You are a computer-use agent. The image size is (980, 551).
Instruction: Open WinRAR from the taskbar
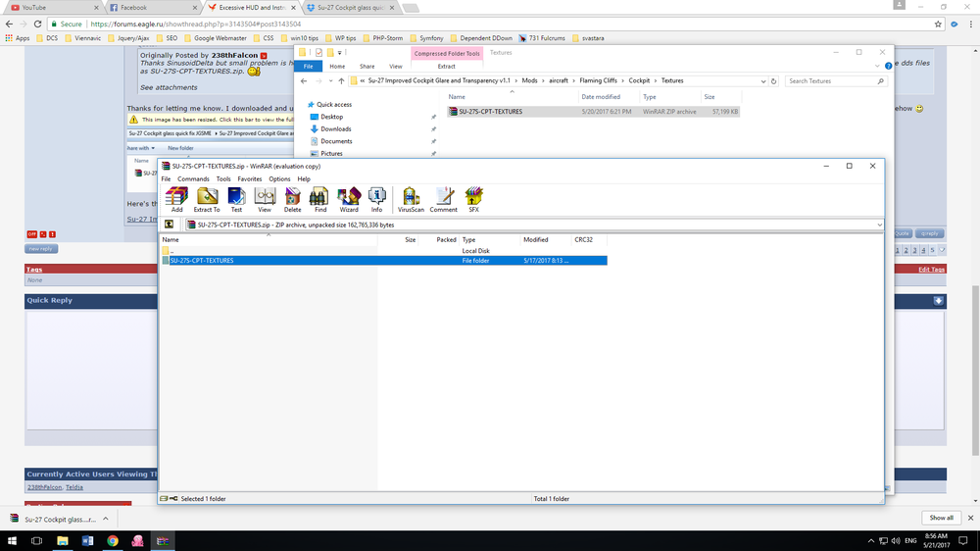[163, 541]
